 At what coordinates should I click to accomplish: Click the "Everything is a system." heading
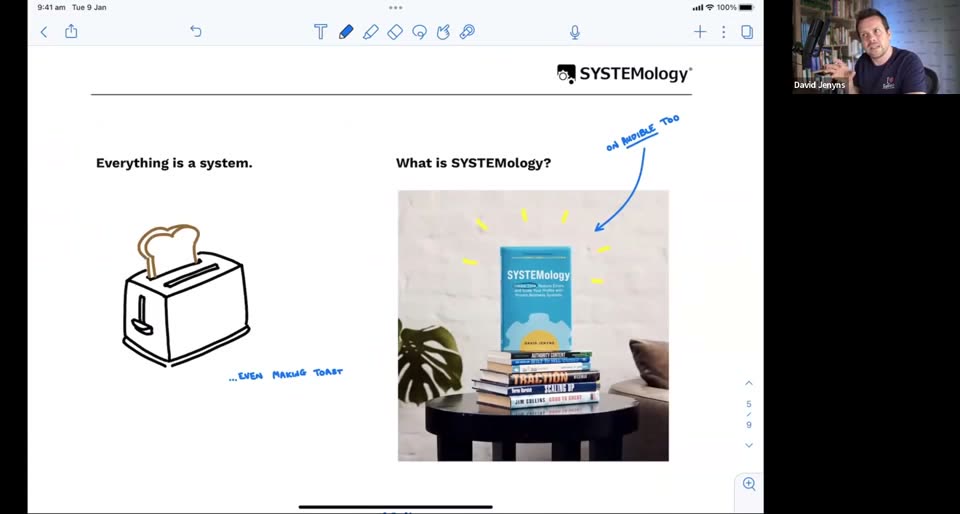pos(174,163)
